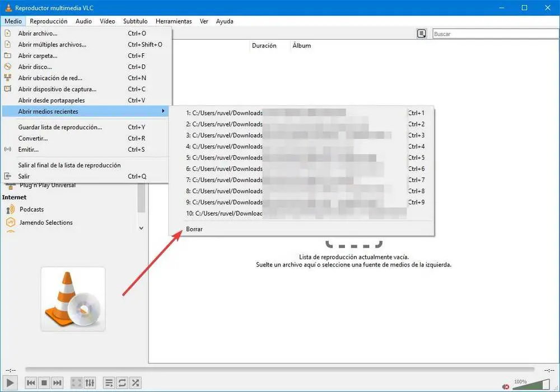Choose Abrir desde portapapeles
The width and height of the screenshot is (560, 392).
pyautogui.click(x=86, y=100)
